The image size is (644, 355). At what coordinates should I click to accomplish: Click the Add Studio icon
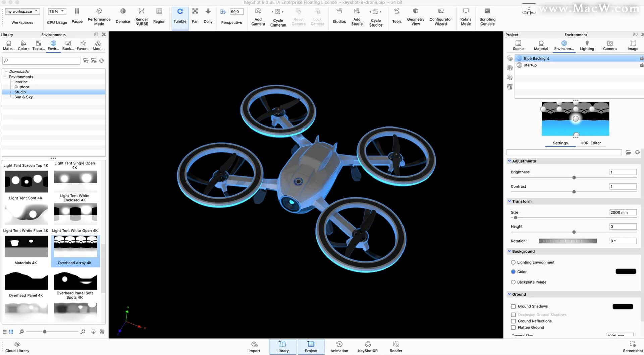[x=357, y=11]
